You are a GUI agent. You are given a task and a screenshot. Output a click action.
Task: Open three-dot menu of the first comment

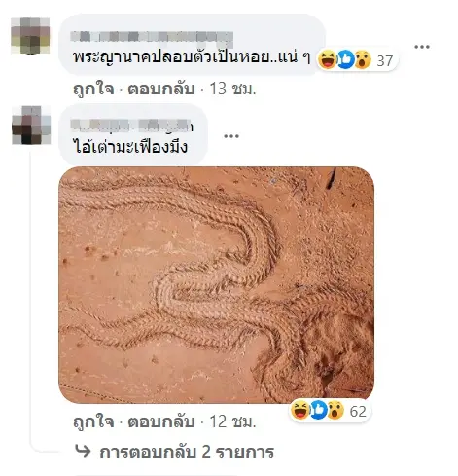[x=422, y=48]
